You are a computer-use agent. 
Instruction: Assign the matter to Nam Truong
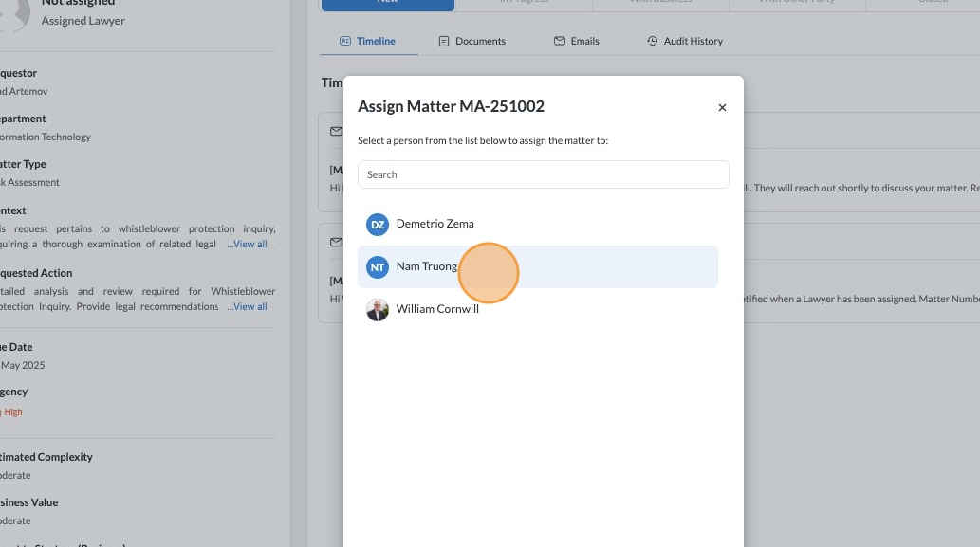coord(427,266)
